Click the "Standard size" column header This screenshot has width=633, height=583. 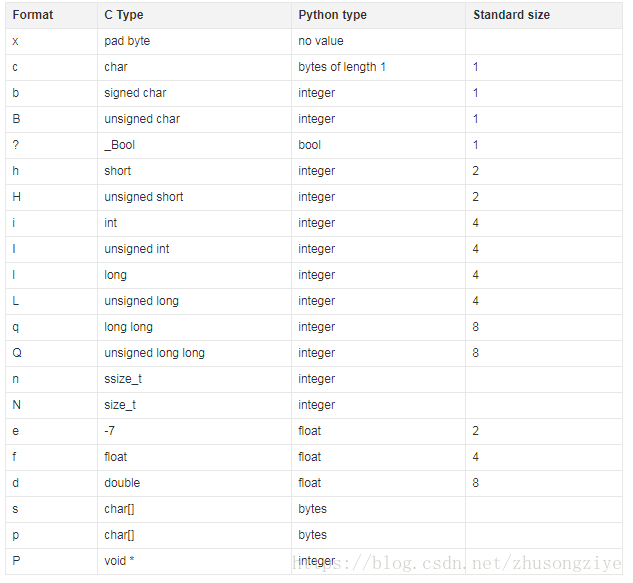point(511,15)
